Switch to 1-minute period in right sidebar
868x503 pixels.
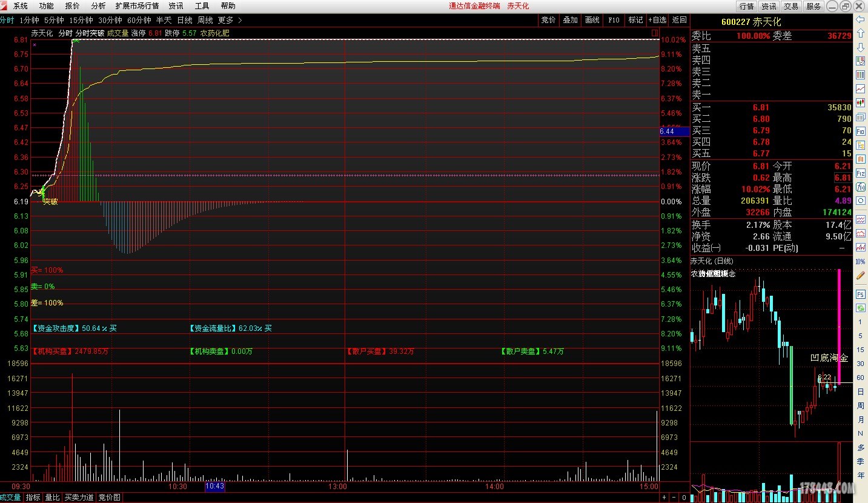(860, 322)
